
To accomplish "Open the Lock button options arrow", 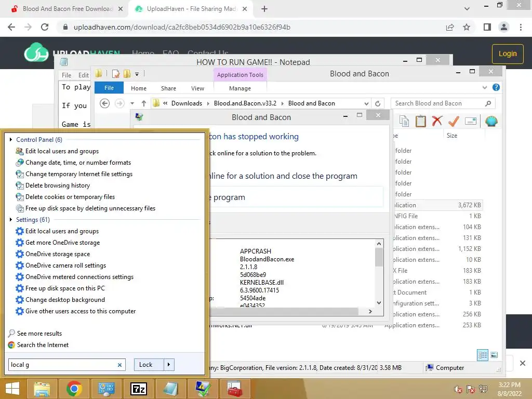I will 169,365.
